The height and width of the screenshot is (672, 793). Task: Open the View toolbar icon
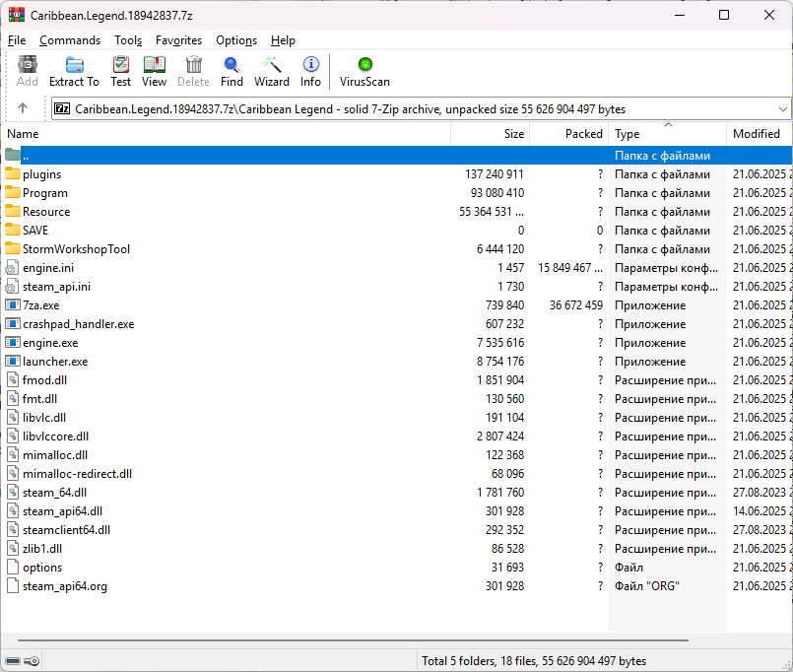coord(153,71)
